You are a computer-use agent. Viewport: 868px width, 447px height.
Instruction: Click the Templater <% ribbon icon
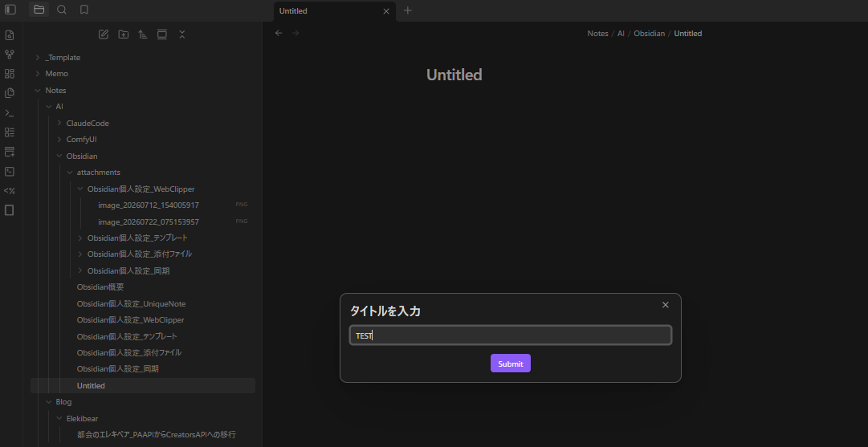tap(10, 191)
